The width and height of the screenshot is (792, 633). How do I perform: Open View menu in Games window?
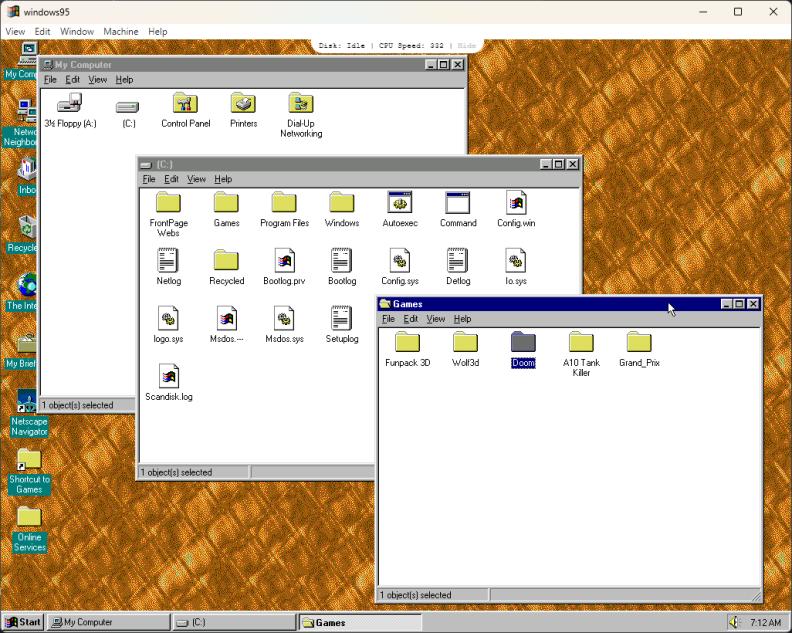pyautogui.click(x=435, y=319)
